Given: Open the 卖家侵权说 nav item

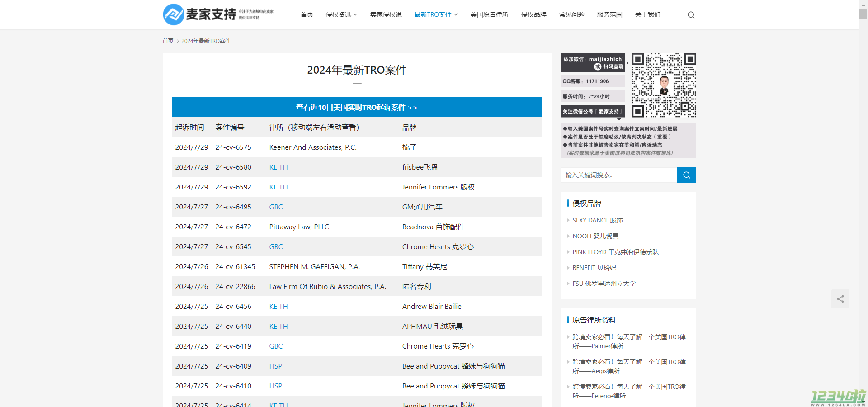Looking at the screenshot, I should coord(386,14).
